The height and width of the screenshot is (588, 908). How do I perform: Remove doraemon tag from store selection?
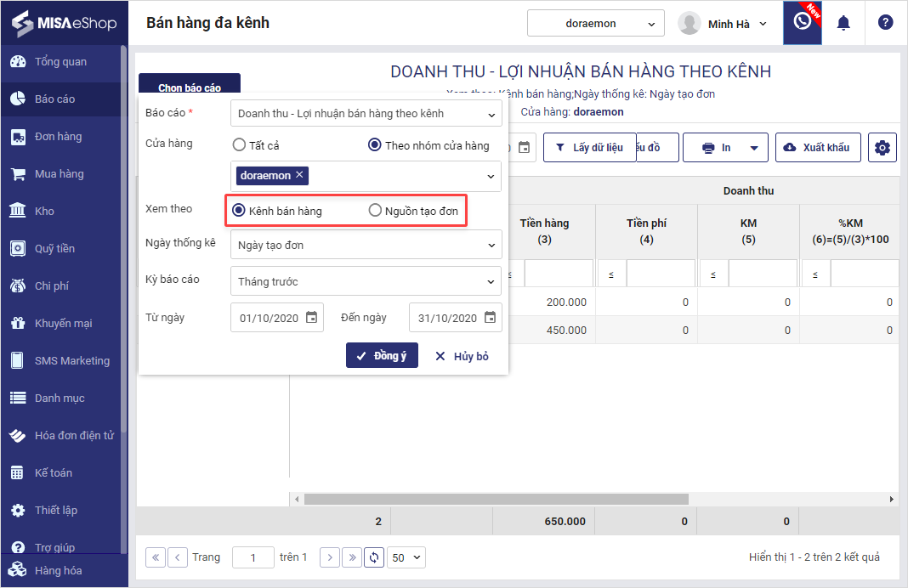[299, 175]
